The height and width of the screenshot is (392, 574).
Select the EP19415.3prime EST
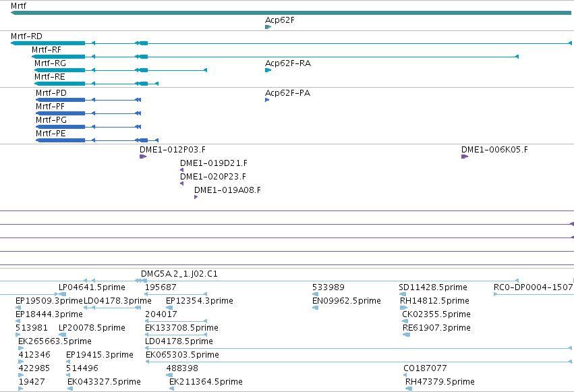point(100,355)
